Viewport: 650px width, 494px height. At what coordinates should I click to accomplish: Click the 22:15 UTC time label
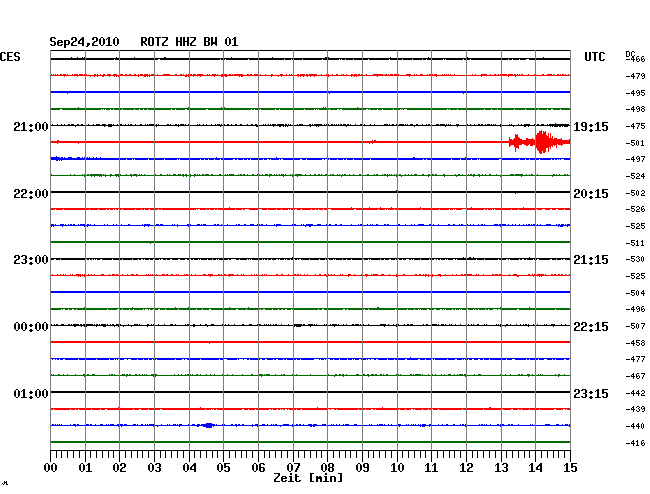591,327
